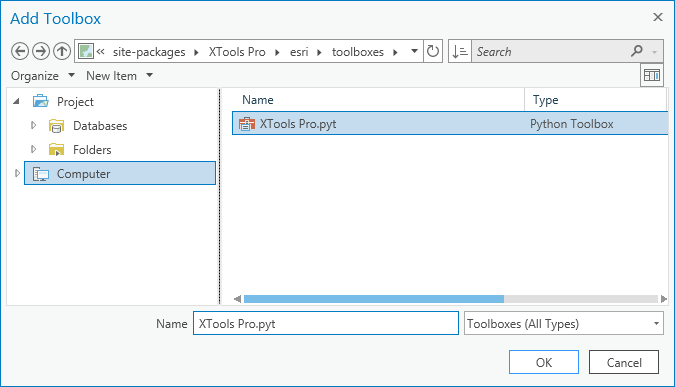
Task: Select Databases in the tree
Action: click(100, 126)
